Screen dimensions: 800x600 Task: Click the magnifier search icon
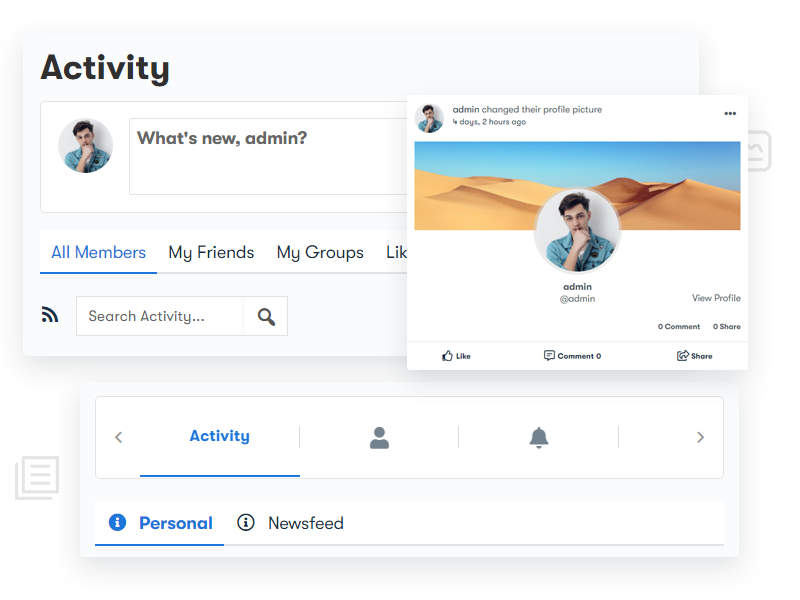pyautogui.click(x=266, y=317)
